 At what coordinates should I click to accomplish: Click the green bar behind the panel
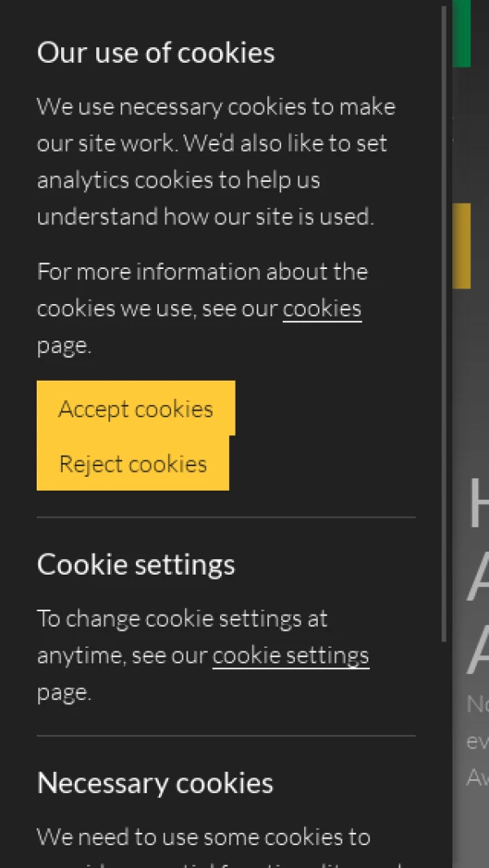click(x=462, y=33)
